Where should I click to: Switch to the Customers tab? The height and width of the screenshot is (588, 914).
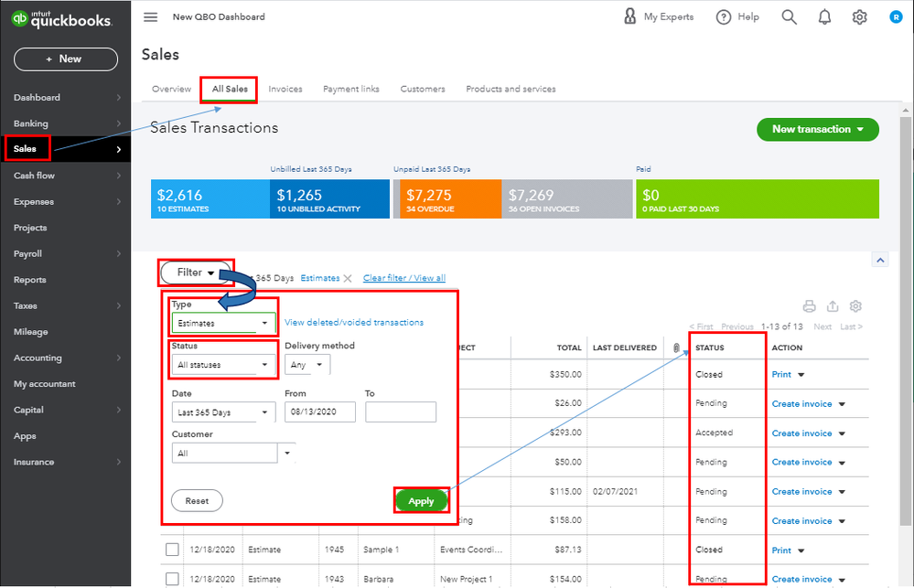[423, 90]
